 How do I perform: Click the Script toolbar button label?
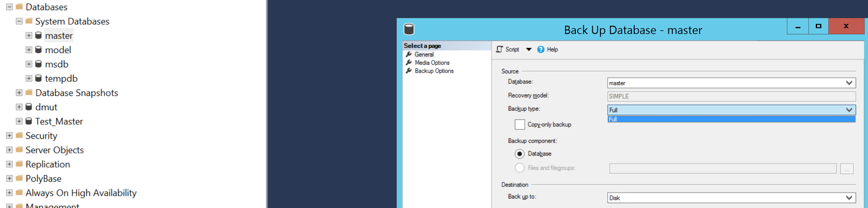tap(512, 49)
